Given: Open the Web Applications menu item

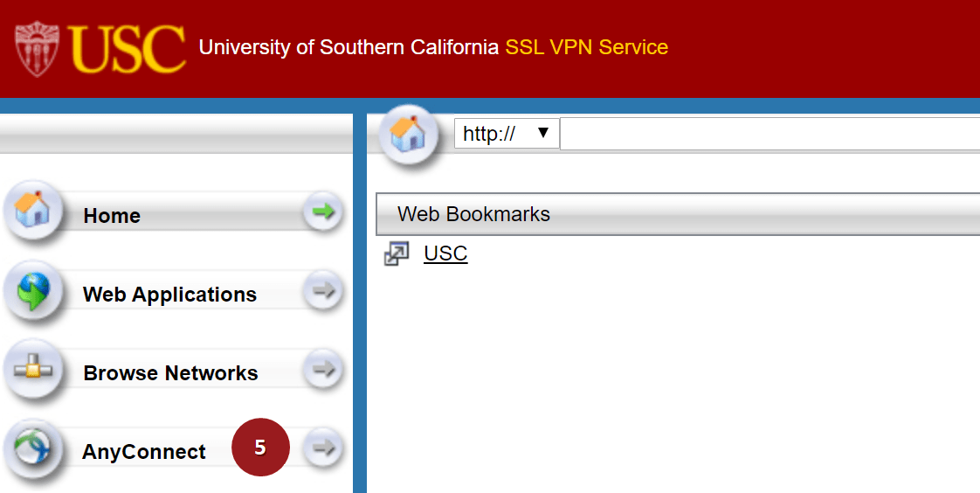Looking at the screenshot, I should (x=169, y=295).
